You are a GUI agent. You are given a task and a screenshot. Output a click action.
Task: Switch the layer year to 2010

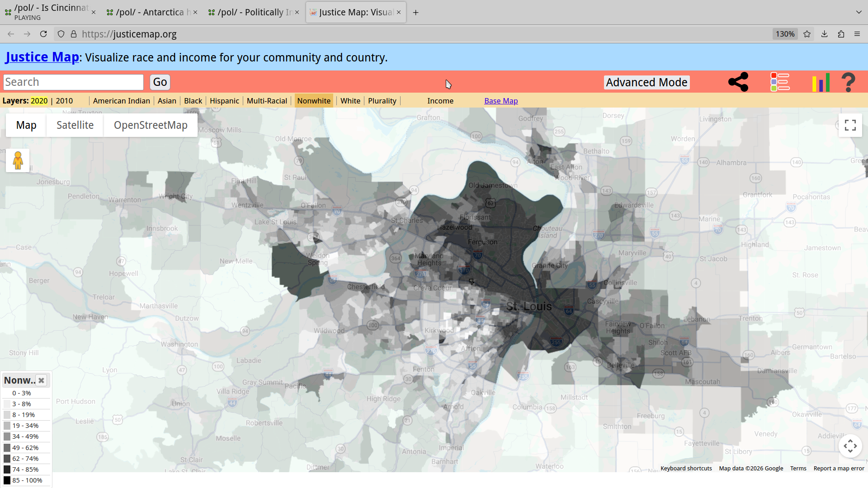click(x=64, y=101)
